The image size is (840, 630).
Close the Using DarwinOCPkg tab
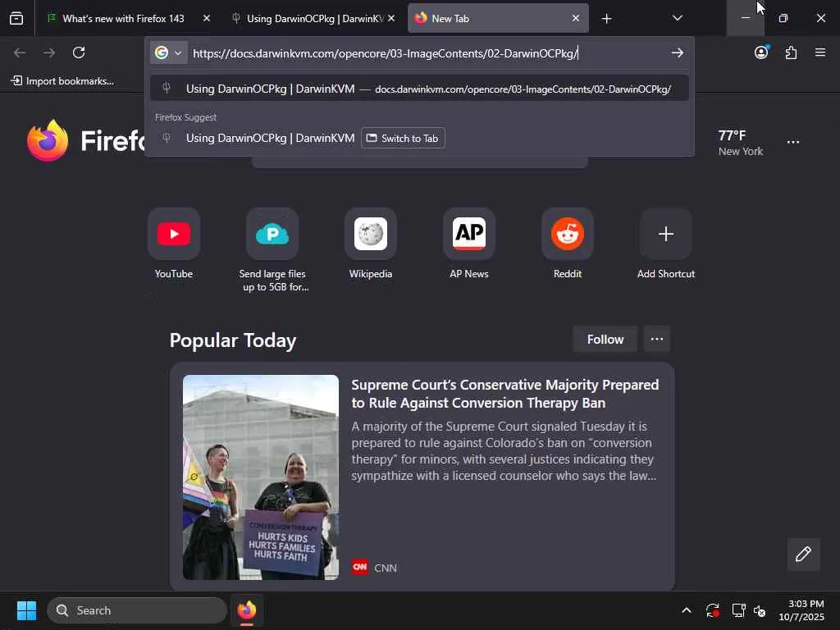pyautogui.click(x=391, y=18)
